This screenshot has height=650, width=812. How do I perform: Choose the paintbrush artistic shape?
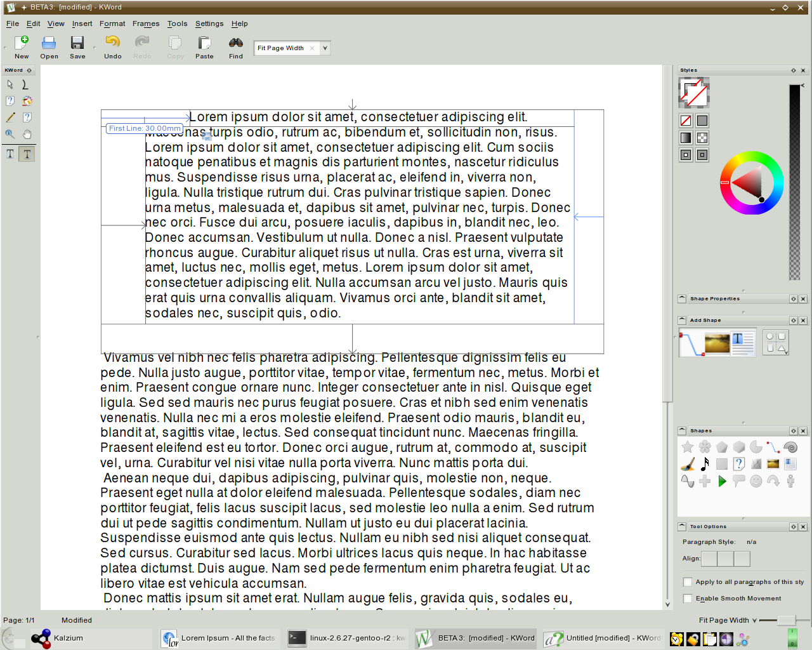click(687, 464)
